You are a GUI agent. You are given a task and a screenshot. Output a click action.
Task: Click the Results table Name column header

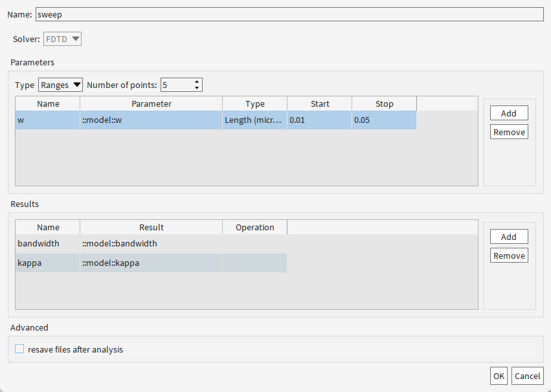tap(48, 228)
